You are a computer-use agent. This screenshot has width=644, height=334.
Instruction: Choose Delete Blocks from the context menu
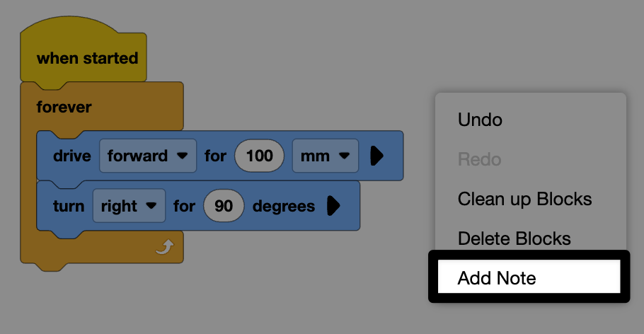click(514, 238)
